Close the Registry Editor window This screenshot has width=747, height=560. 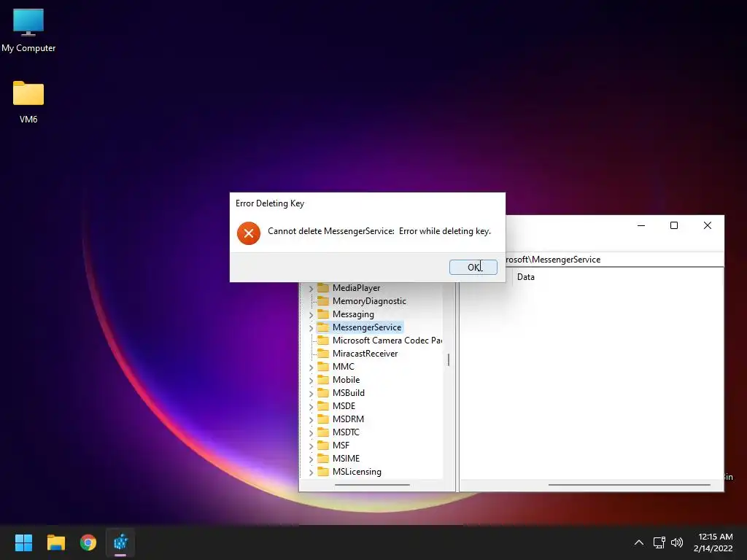click(708, 225)
